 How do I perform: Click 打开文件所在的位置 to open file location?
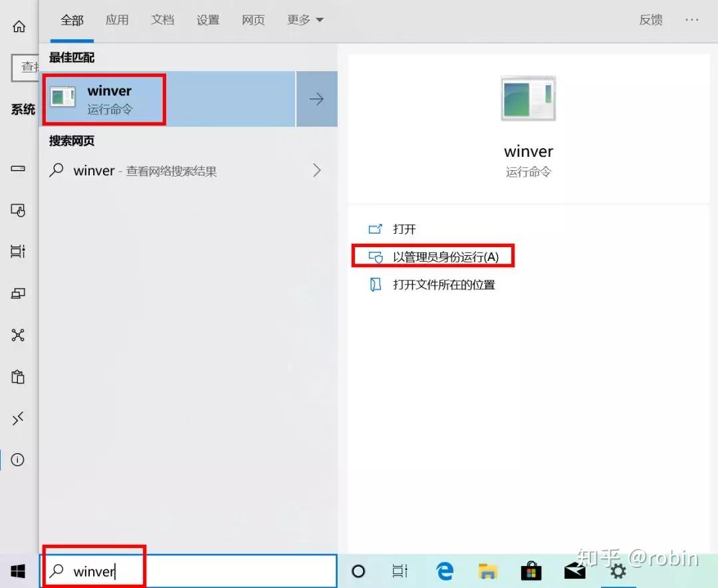tap(442, 284)
